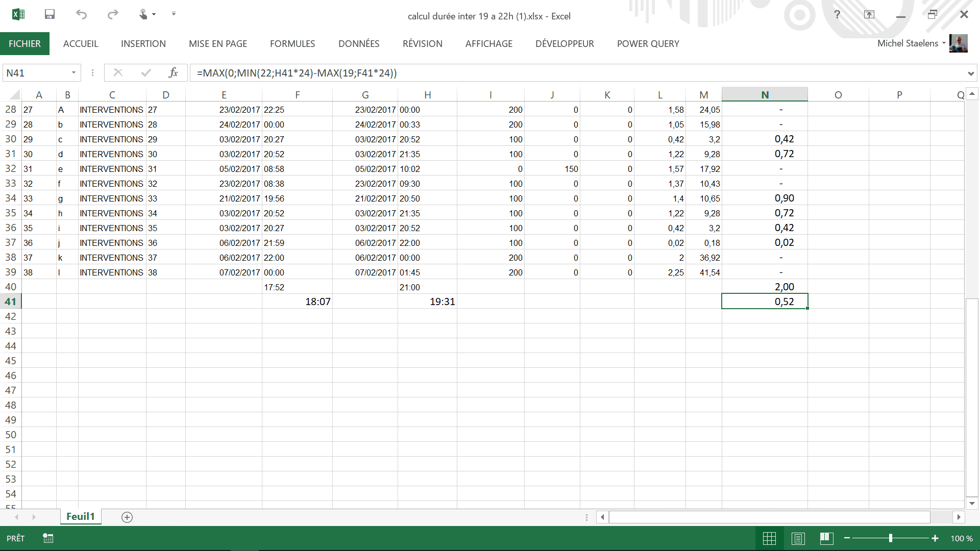Click the Save icon in quick access toolbar
Viewport: 980px width, 551px height.
[x=50, y=14]
